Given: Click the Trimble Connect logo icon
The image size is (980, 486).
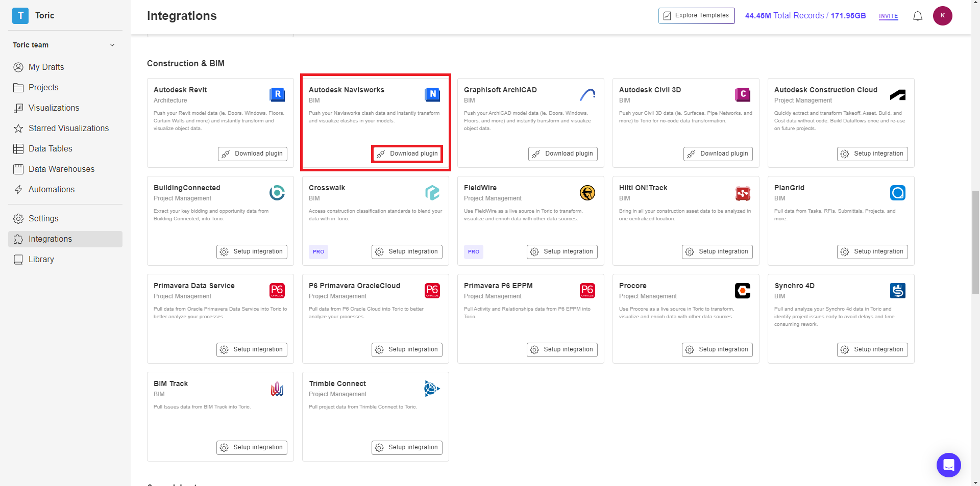Looking at the screenshot, I should 432,388.
